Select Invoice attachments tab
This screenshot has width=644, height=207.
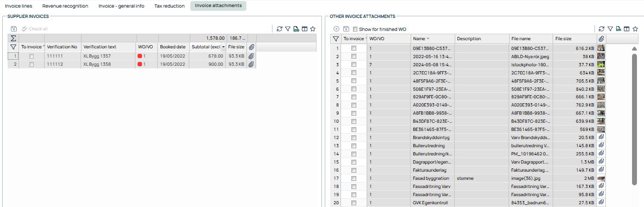[x=218, y=6]
